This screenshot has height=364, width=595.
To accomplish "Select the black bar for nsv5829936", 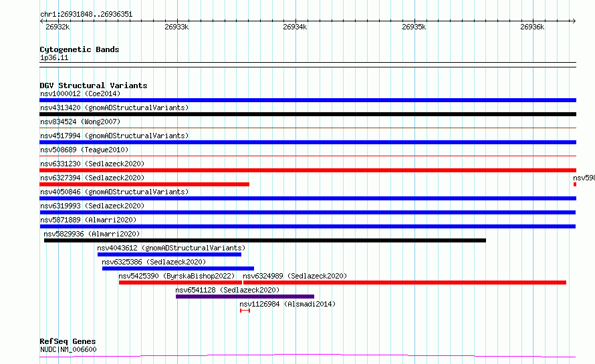I will coord(265,240).
